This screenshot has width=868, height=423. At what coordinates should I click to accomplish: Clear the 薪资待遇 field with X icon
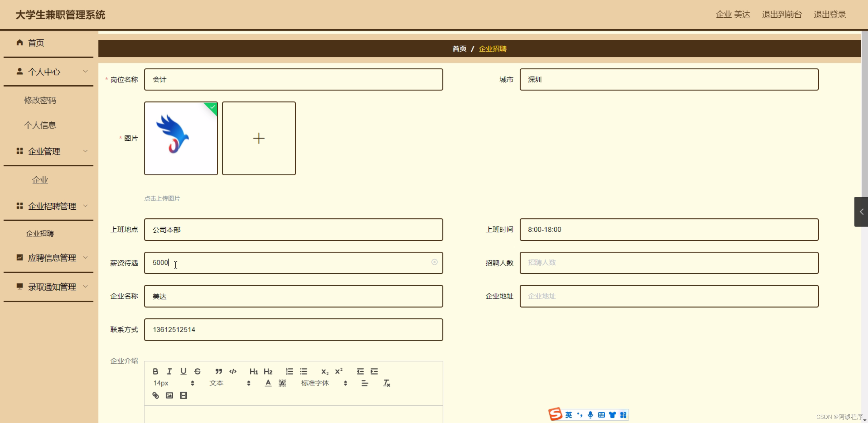(x=434, y=262)
